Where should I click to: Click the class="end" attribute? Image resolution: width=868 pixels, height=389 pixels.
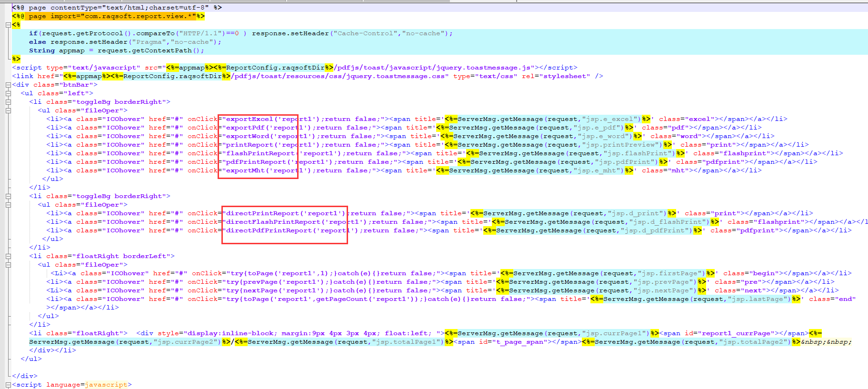[x=832, y=299]
